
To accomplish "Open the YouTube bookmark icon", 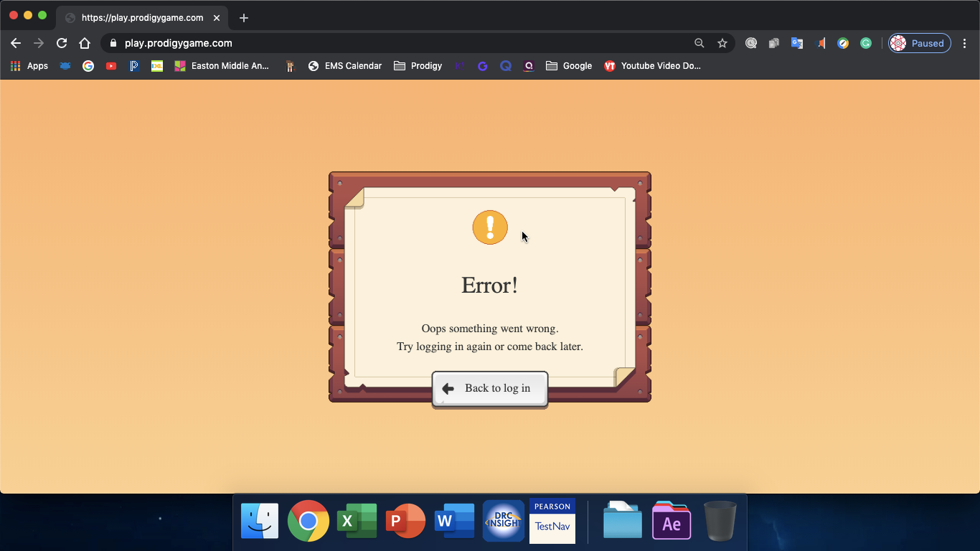I will tap(111, 65).
